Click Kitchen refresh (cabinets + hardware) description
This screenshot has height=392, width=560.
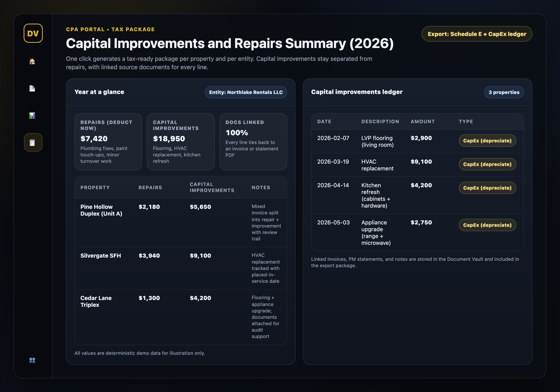tap(376, 195)
